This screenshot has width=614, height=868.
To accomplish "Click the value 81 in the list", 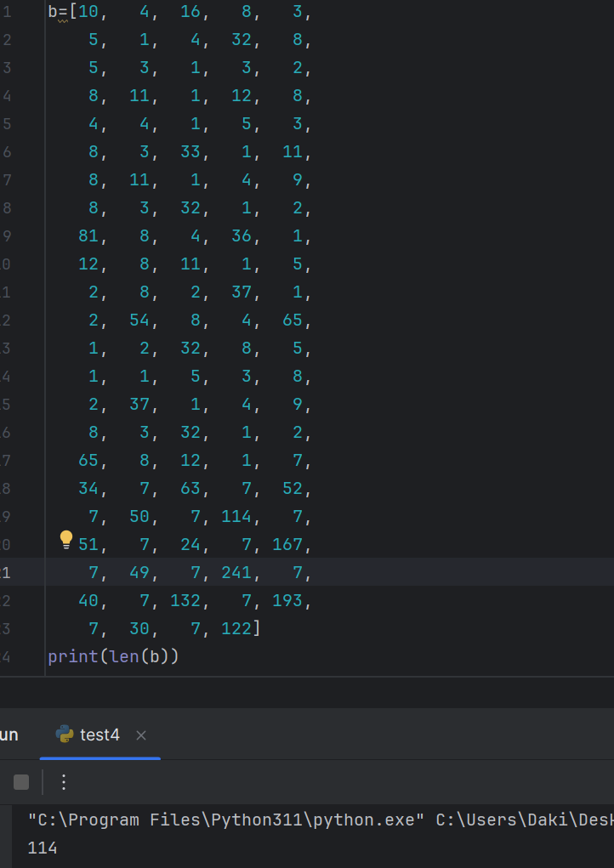I will click(x=88, y=236).
